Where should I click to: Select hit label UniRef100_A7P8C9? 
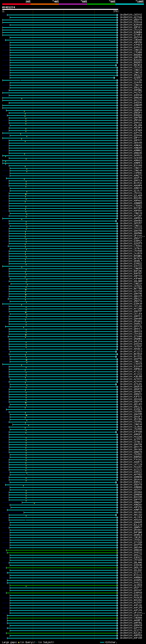(131, 45)
